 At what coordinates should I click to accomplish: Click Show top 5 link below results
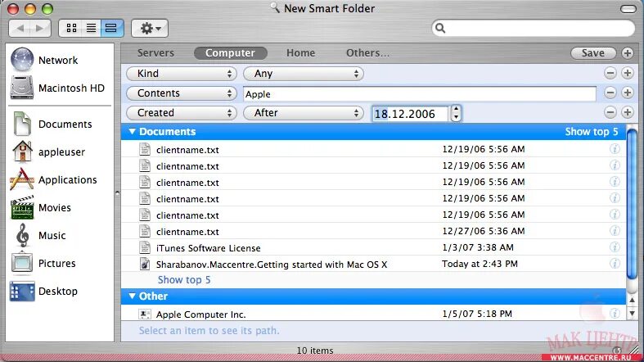184,280
